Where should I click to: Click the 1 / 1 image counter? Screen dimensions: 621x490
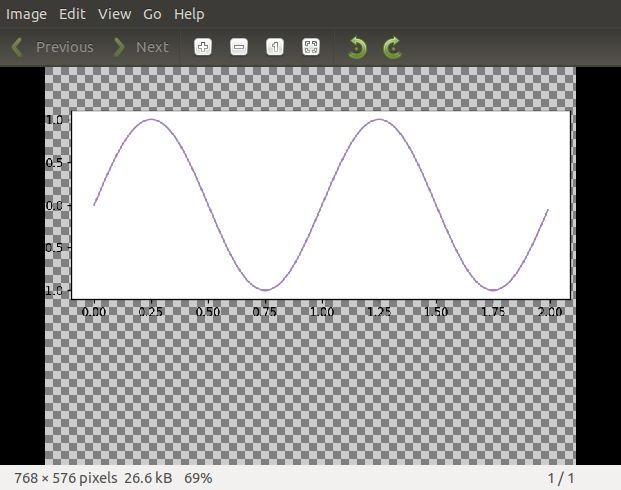pyautogui.click(x=561, y=478)
